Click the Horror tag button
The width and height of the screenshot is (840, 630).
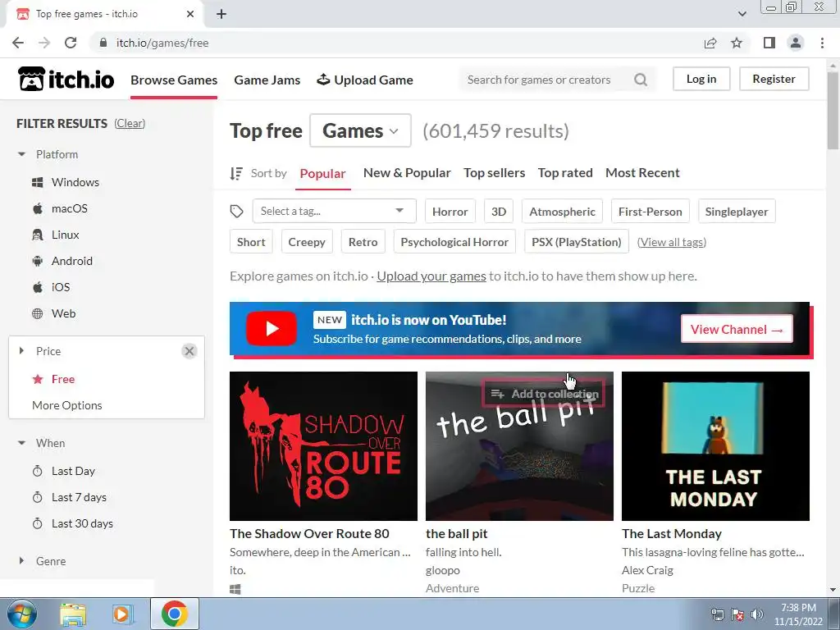click(450, 212)
